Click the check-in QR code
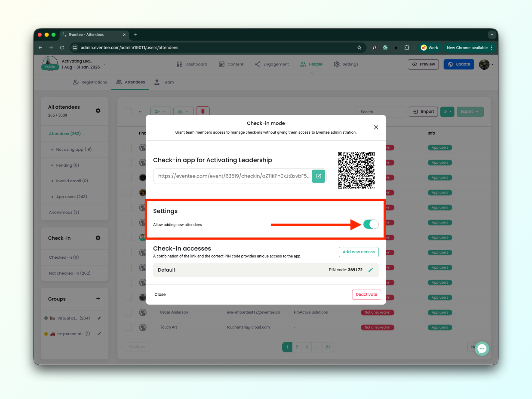Image resolution: width=532 pixels, height=399 pixels. [x=356, y=170]
